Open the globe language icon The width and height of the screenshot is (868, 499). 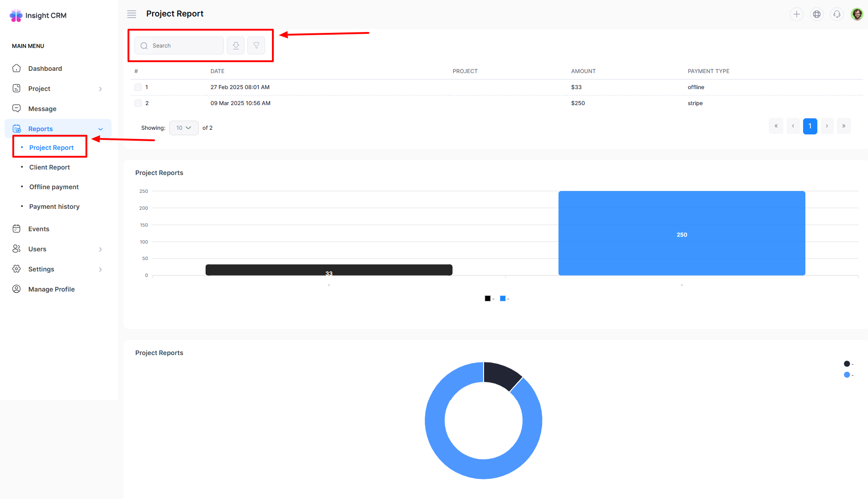[816, 14]
